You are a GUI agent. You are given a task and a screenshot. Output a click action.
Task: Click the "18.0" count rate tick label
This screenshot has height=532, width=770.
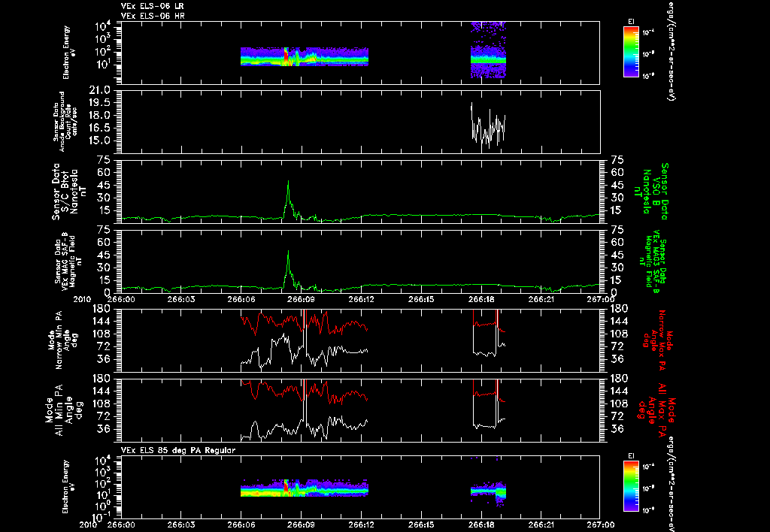click(100, 115)
